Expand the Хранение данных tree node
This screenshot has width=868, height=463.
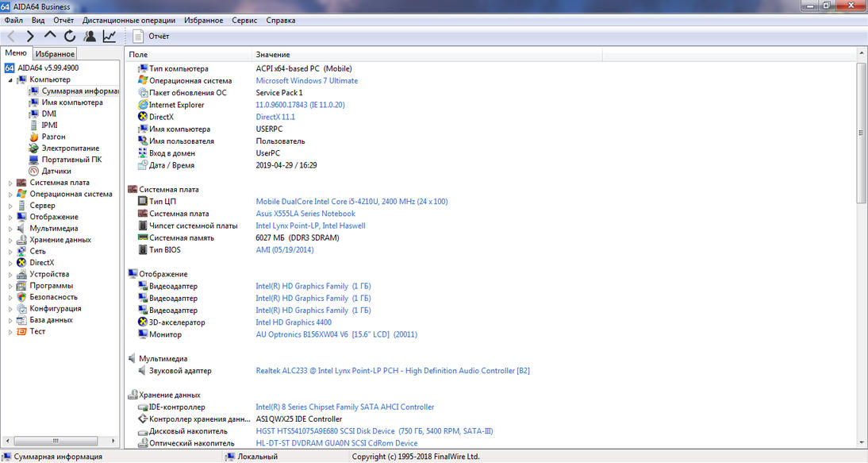(x=10, y=241)
